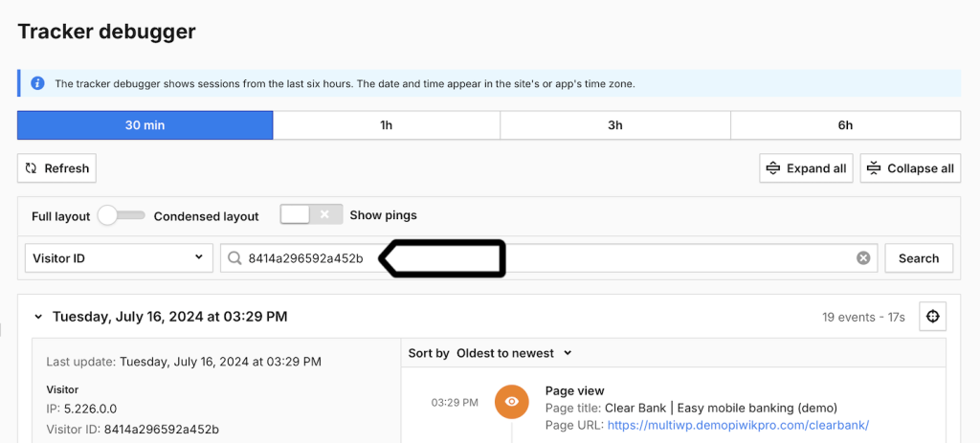Expand all sessions
Image resolution: width=980 pixels, height=443 pixels.
point(806,168)
